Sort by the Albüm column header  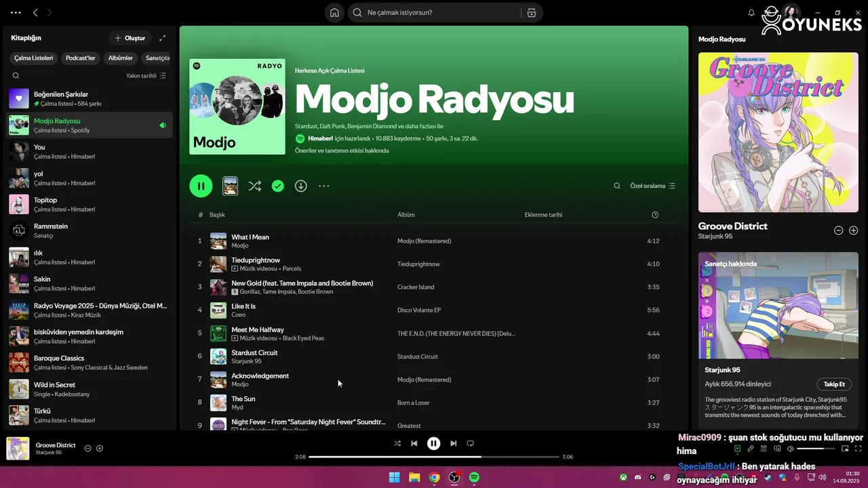coord(406,215)
